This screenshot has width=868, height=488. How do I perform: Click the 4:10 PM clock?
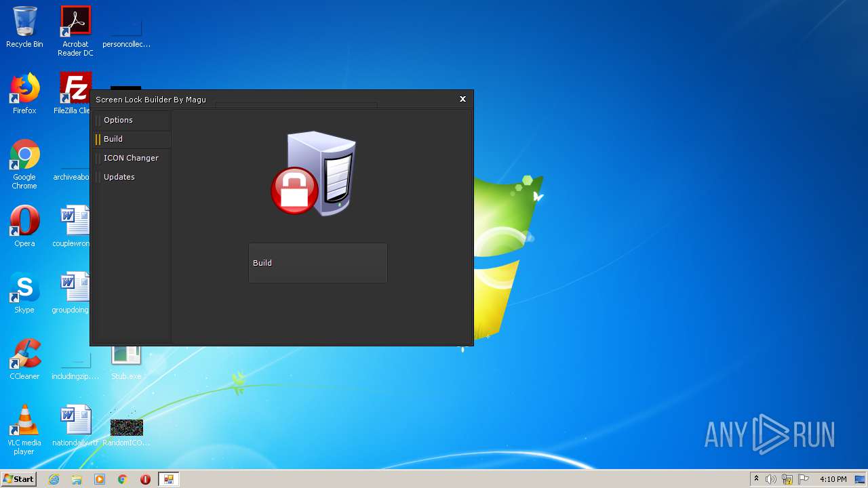[x=833, y=479]
